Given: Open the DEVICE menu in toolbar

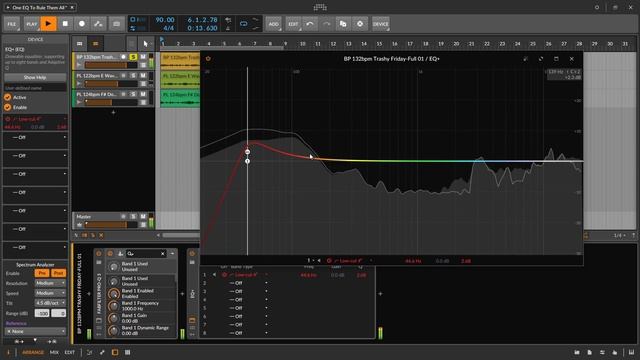Looking at the screenshot, I should [x=381, y=24].
